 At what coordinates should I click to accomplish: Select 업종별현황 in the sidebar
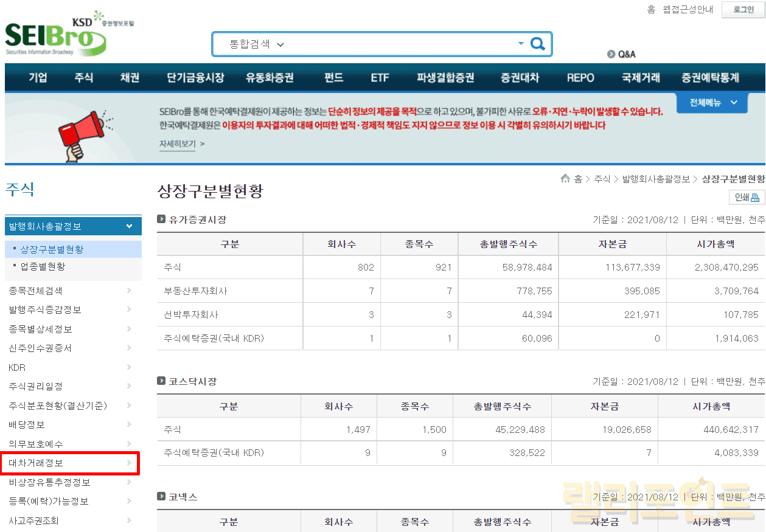click(43, 266)
